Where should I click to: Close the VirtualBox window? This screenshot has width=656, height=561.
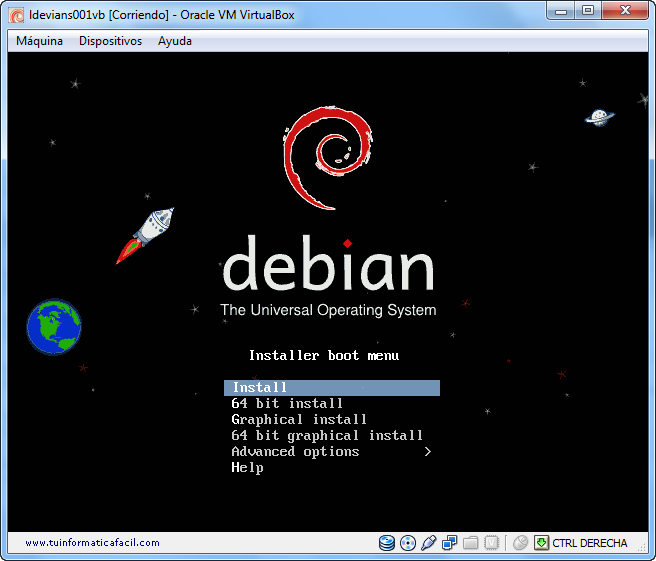[625, 11]
